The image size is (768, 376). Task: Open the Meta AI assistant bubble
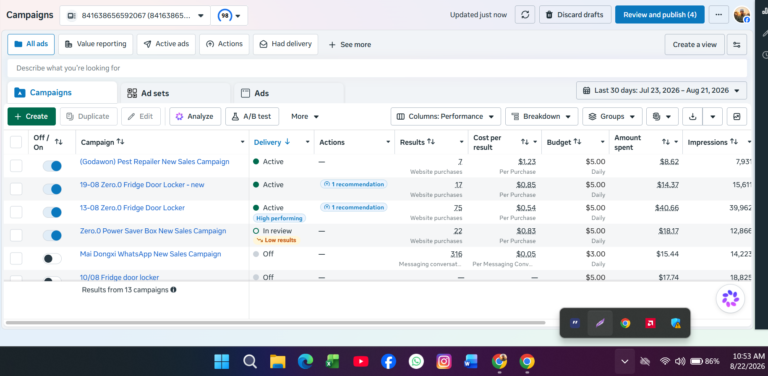point(730,298)
